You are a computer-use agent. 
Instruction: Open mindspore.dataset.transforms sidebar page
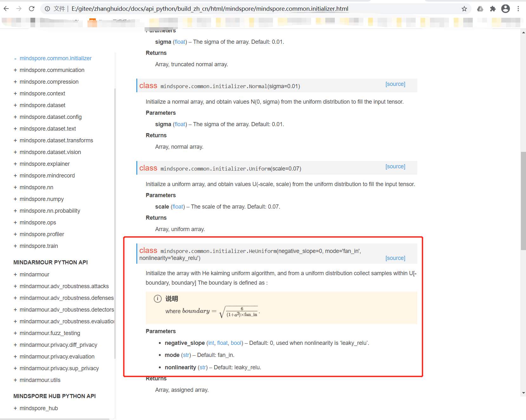(56, 140)
